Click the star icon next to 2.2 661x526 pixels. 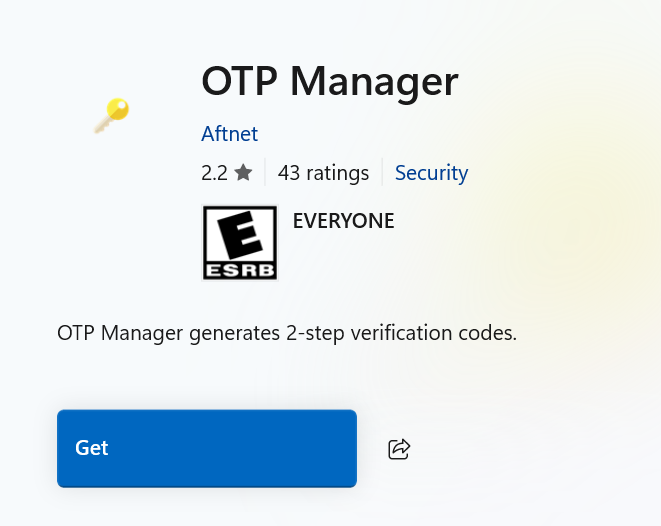coord(243,173)
